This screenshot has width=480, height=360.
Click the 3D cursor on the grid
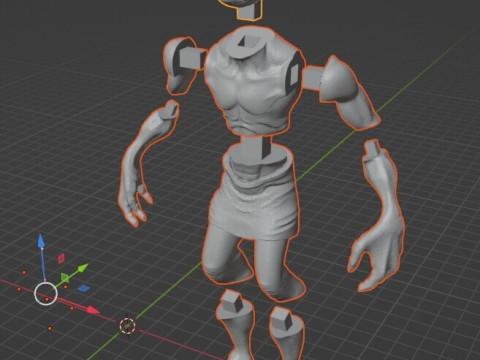[x=127, y=326]
